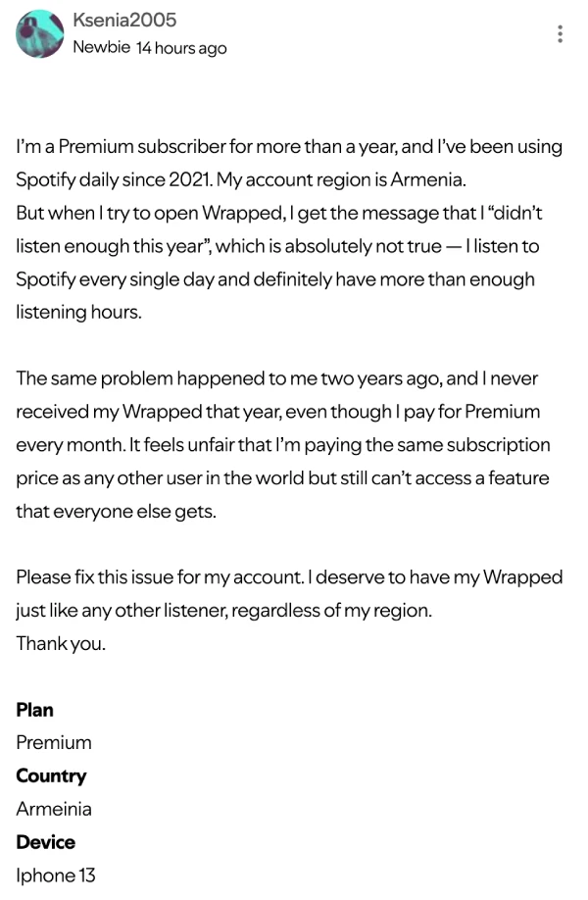
Task: Click the "14 hours ago" timestamp
Action: (181, 48)
